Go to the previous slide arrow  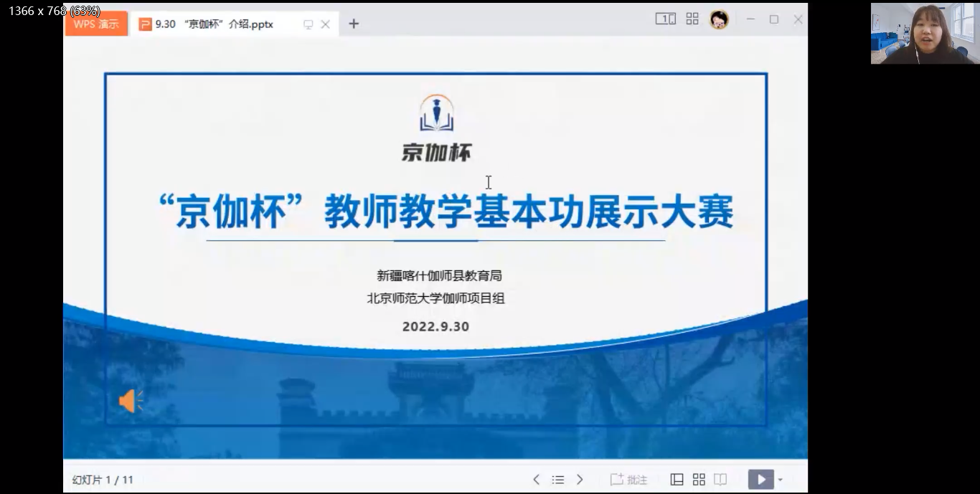[536, 480]
